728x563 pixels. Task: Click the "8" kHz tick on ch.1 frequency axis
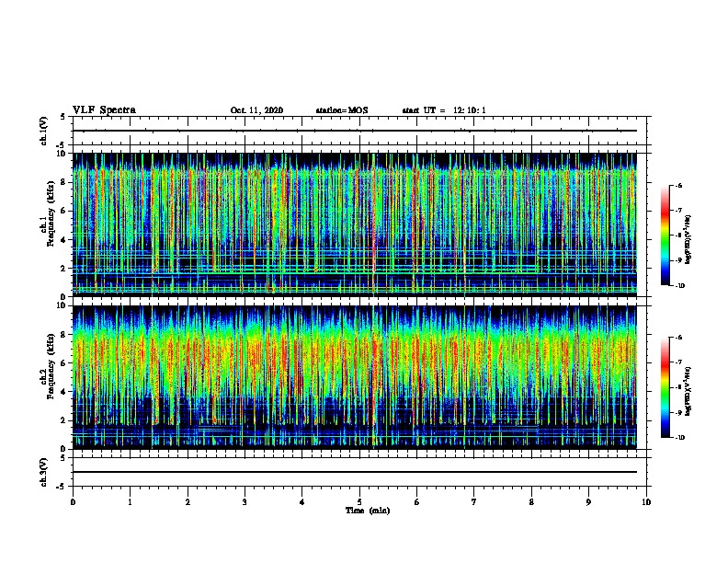64,182
